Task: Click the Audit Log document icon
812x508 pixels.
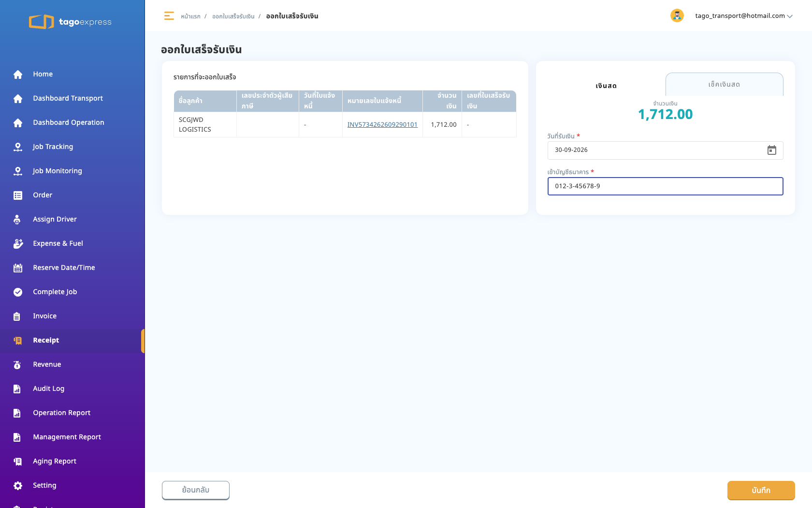Action: tap(17, 389)
